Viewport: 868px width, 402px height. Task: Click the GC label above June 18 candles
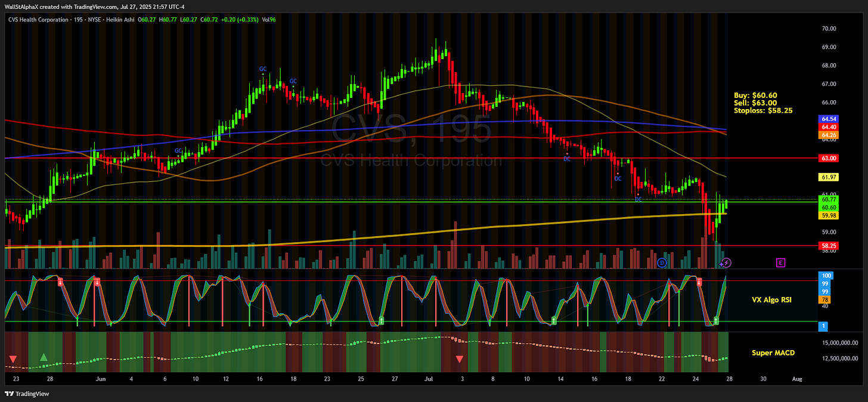[x=293, y=81]
